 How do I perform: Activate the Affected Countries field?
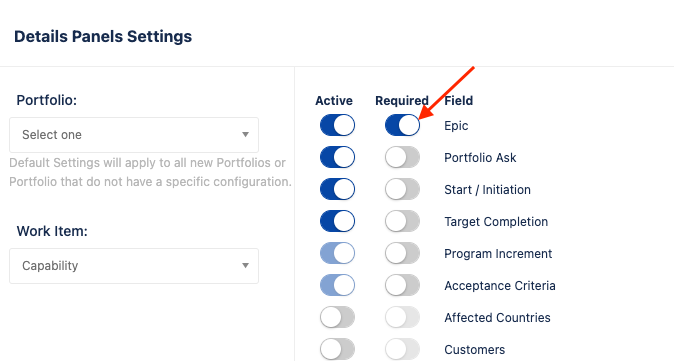pyautogui.click(x=337, y=317)
